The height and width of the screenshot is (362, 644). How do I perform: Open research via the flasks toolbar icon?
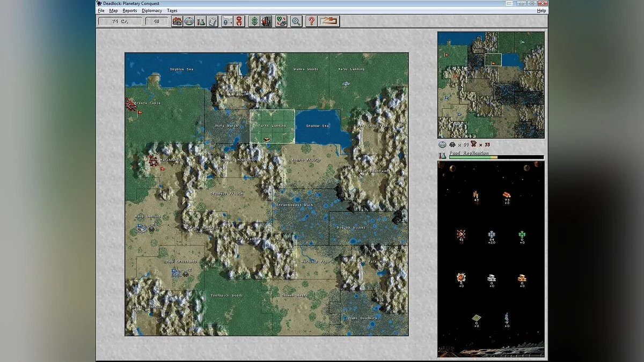point(201,21)
